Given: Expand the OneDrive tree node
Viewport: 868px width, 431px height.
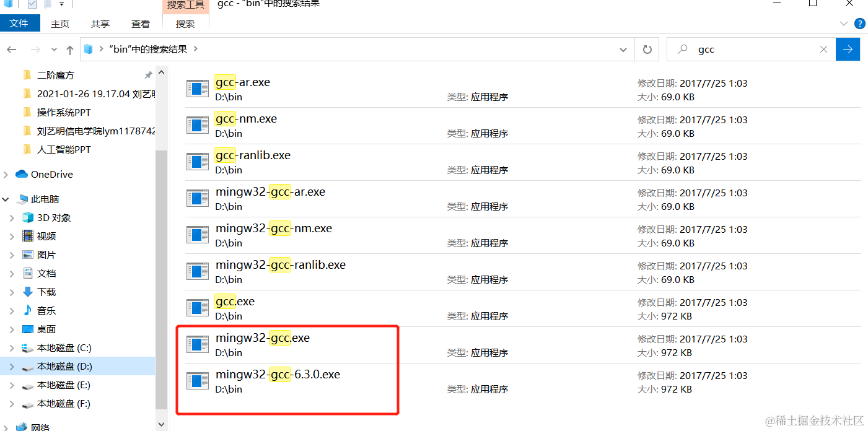Looking at the screenshot, I should coord(6,175).
